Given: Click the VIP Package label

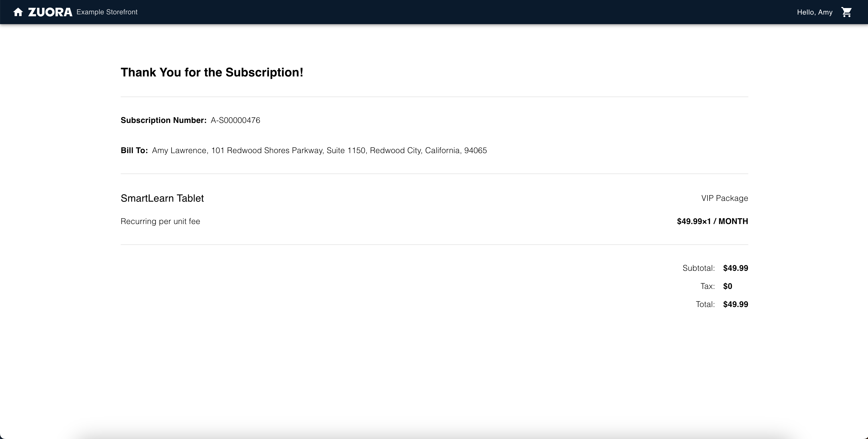Looking at the screenshot, I should (x=724, y=198).
